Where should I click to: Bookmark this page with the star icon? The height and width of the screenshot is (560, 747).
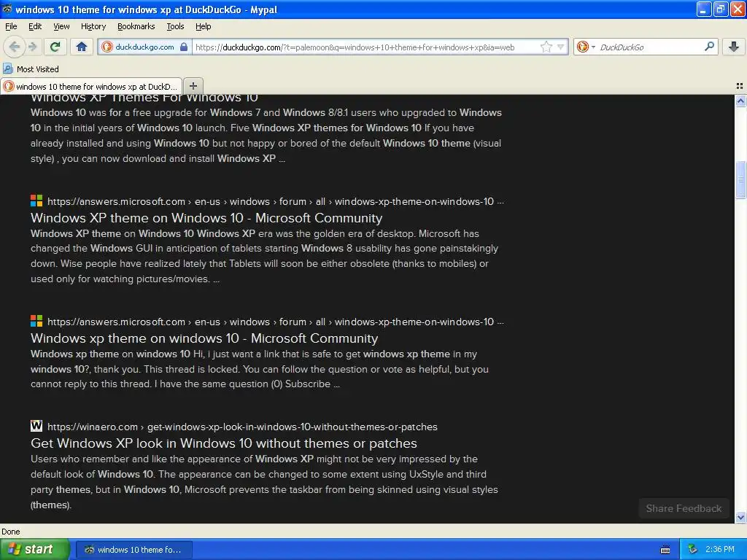point(546,47)
